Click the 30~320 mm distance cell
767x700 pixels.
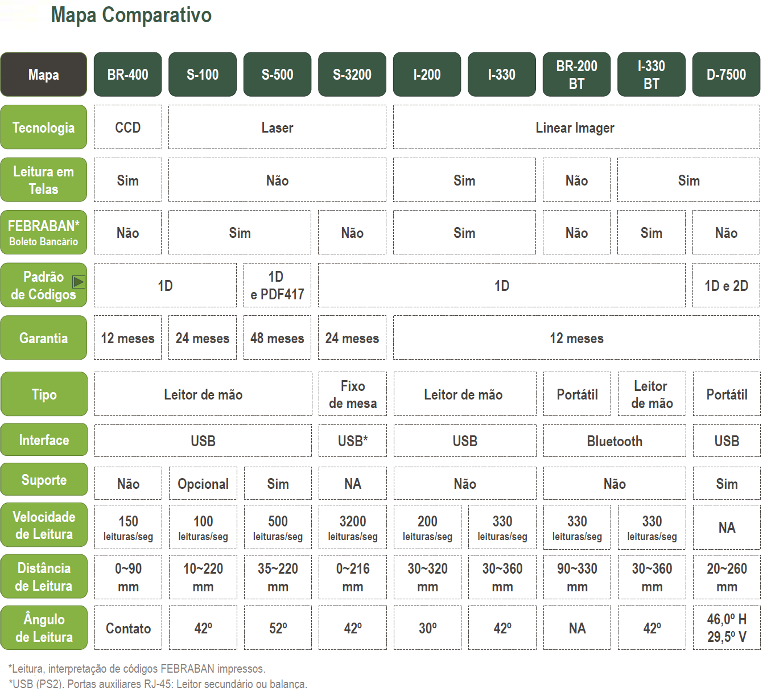(x=428, y=577)
